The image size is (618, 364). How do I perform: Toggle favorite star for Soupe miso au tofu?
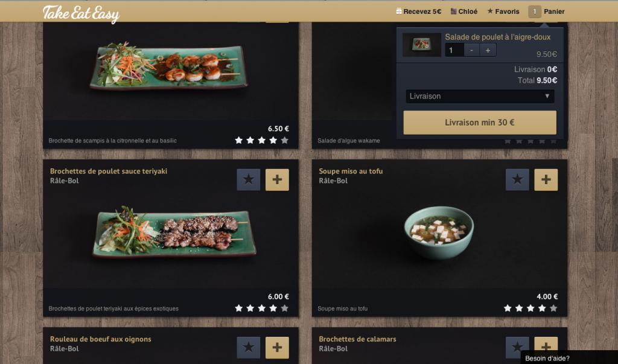[x=517, y=180]
